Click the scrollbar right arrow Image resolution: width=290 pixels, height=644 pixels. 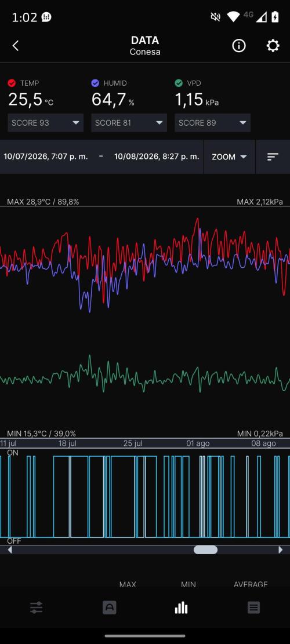click(x=281, y=550)
